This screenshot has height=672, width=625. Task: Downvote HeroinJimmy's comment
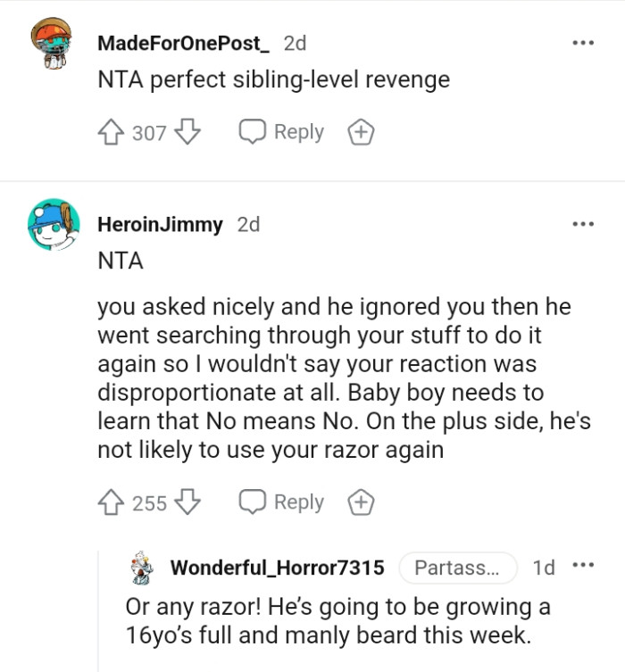click(187, 502)
